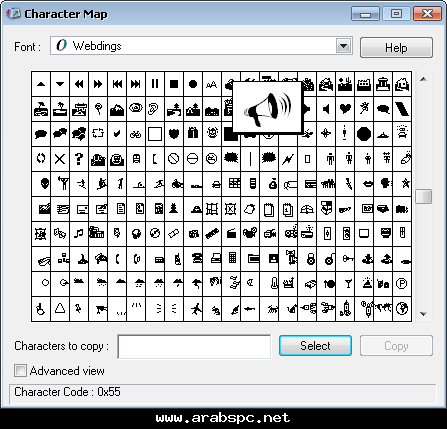
Task: Choose the bicycle glyph
Action: tap(136, 134)
